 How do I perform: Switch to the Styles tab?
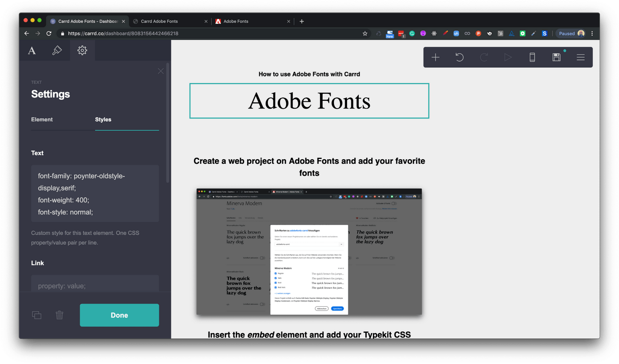[x=103, y=119]
